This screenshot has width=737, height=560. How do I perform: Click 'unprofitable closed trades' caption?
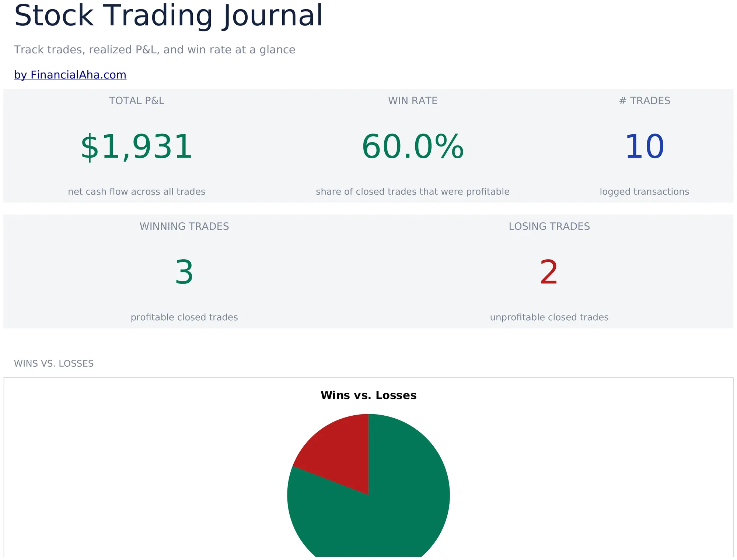point(549,317)
